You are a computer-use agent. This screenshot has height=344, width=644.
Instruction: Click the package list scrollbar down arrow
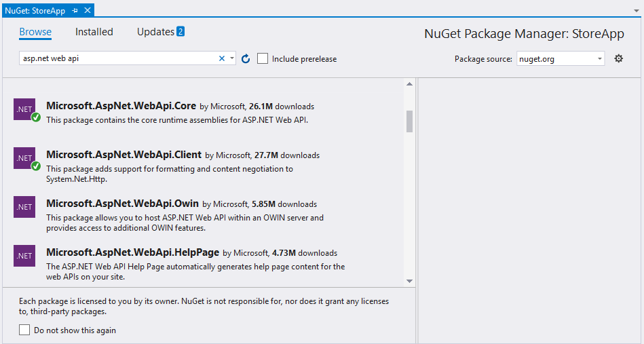click(x=409, y=280)
